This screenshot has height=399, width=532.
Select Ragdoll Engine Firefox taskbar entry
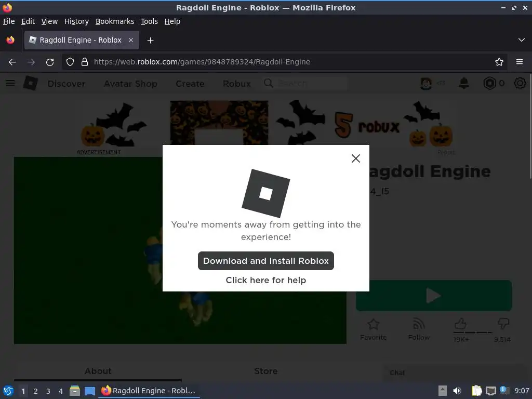(149, 391)
